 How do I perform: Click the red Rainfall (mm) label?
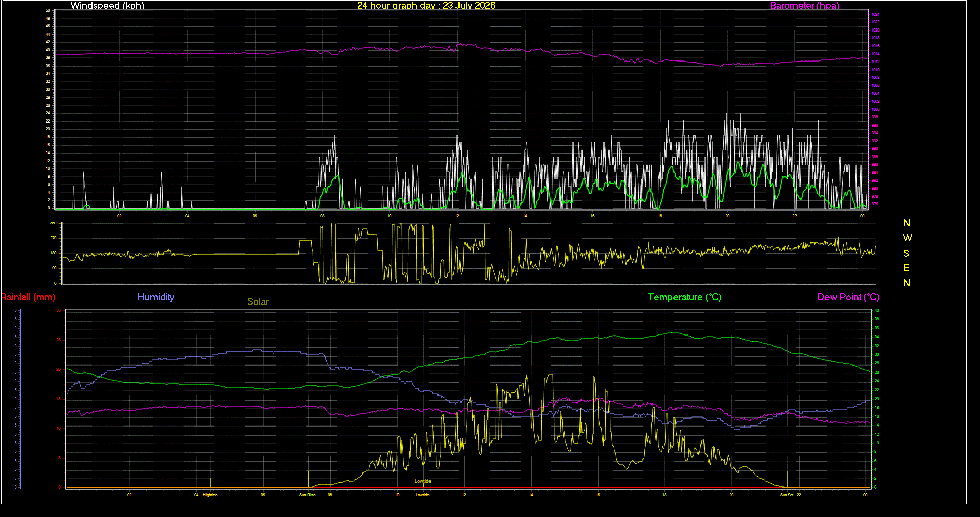click(x=28, y=297)
